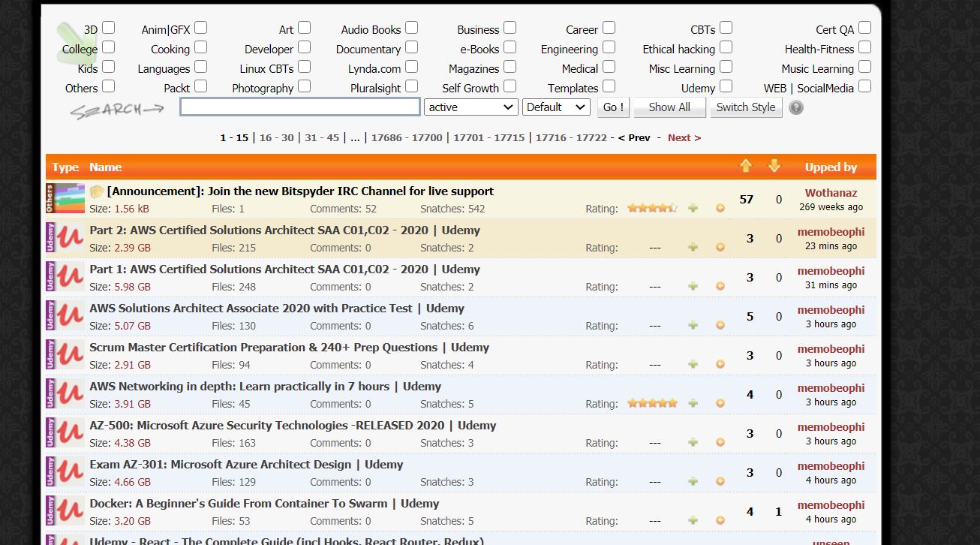980x545 pixels.
Task: Sort by Upped by column header
Action: tap(831, 167)
